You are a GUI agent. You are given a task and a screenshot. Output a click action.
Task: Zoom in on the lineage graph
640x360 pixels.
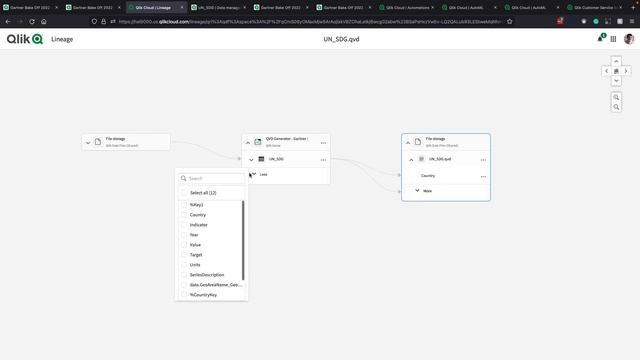616,97
